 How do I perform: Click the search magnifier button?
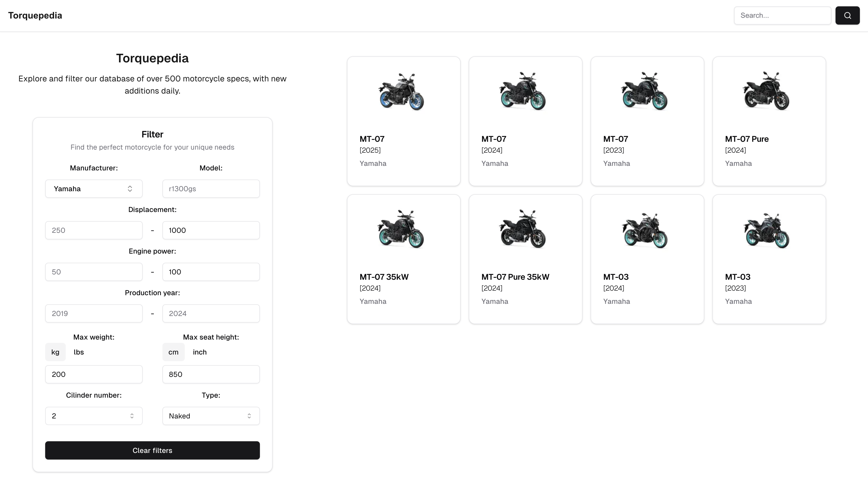(x=847, y=15)
